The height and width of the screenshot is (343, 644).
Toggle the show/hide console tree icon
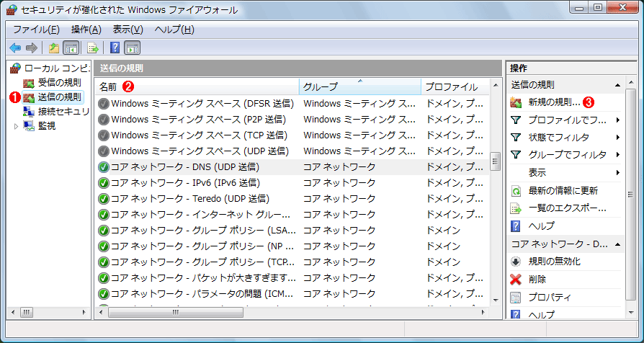(71, 48)
